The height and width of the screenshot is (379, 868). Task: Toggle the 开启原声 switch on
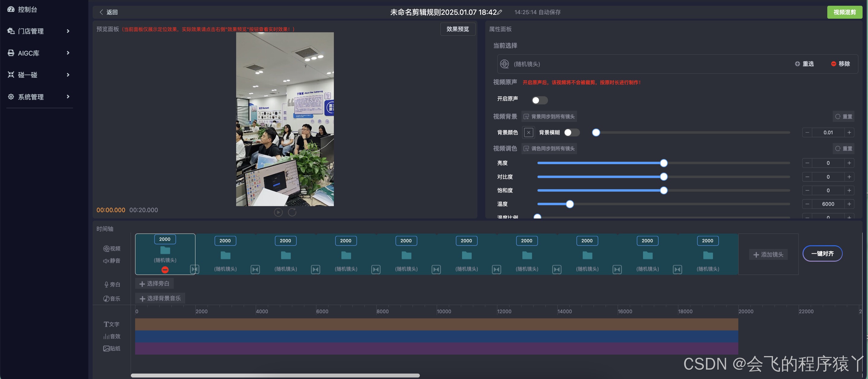(539, 100)
